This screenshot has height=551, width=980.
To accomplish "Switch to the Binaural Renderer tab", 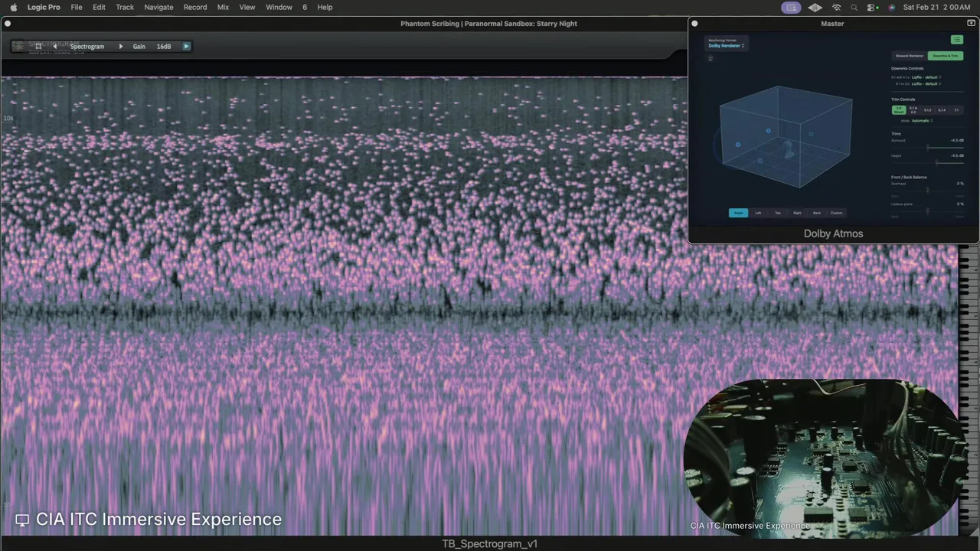I will click(910, 56).
